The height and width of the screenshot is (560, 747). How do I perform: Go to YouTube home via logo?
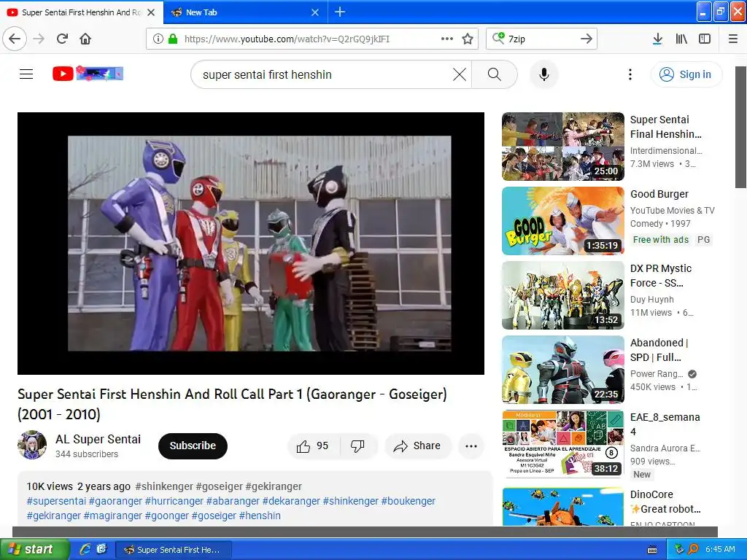tap(88, 74)
